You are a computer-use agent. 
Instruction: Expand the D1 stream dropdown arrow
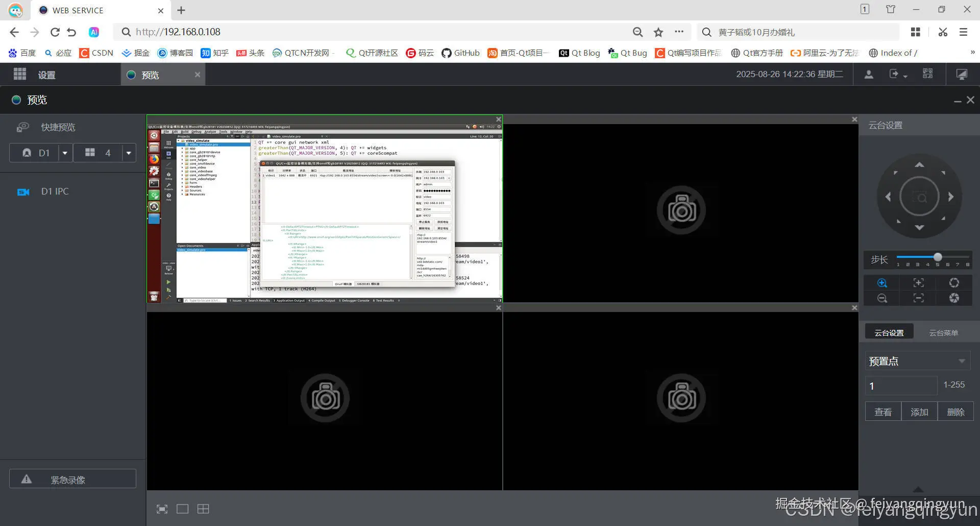click(x=65, y=153)
